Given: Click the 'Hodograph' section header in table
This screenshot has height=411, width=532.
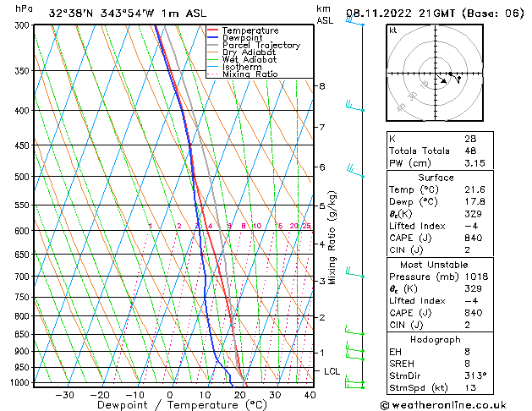Looking at the screenshot, I should (x=436, y=340).
